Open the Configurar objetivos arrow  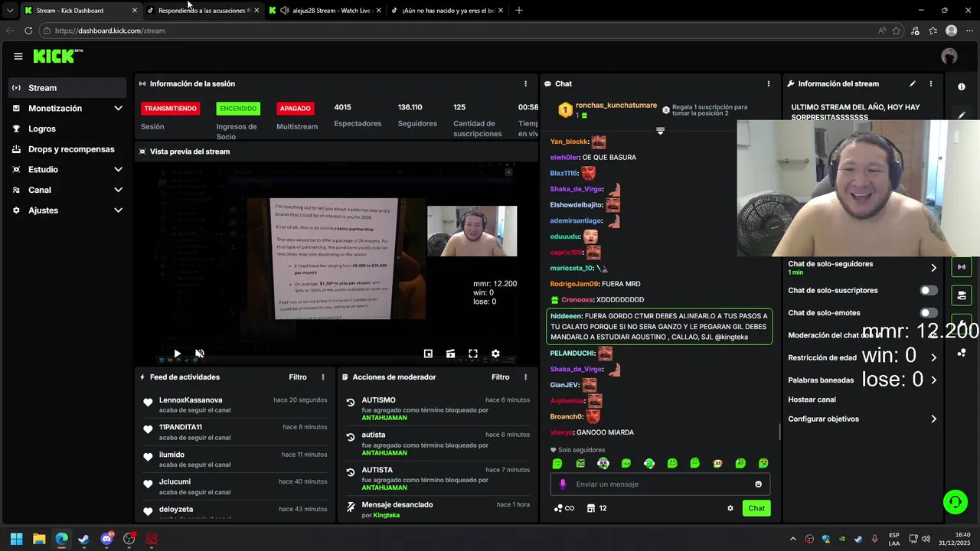(x=933, y=419)
